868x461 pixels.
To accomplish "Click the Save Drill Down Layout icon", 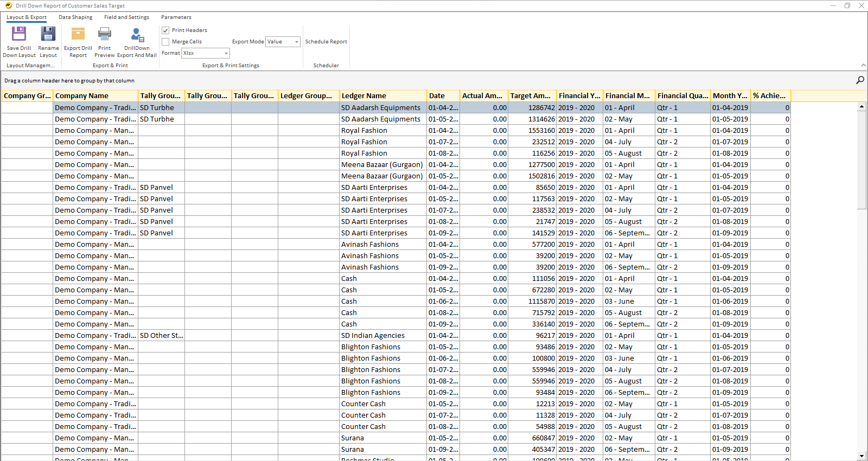I will tap(19, 34).
